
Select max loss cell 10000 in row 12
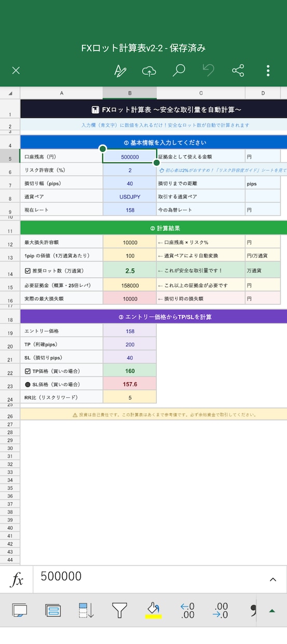(x=130, y=243)
